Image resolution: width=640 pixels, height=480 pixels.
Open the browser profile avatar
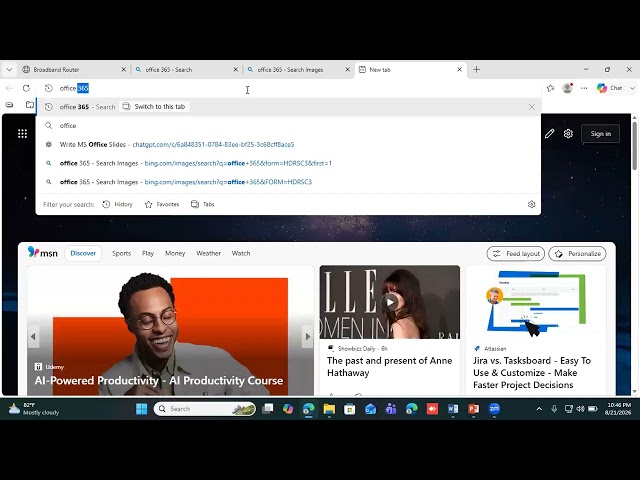coord(567,88)
